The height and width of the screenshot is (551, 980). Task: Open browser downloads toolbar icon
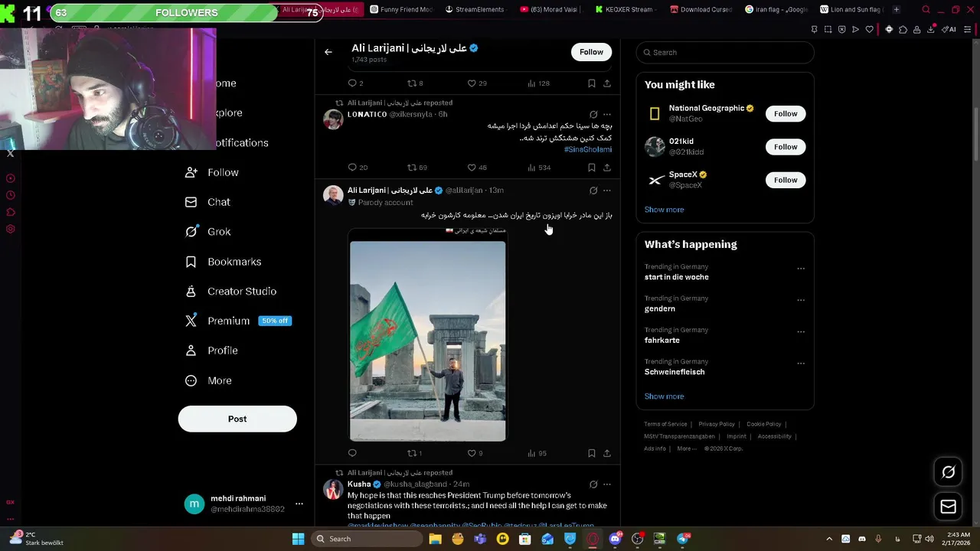tap(931, 29)
